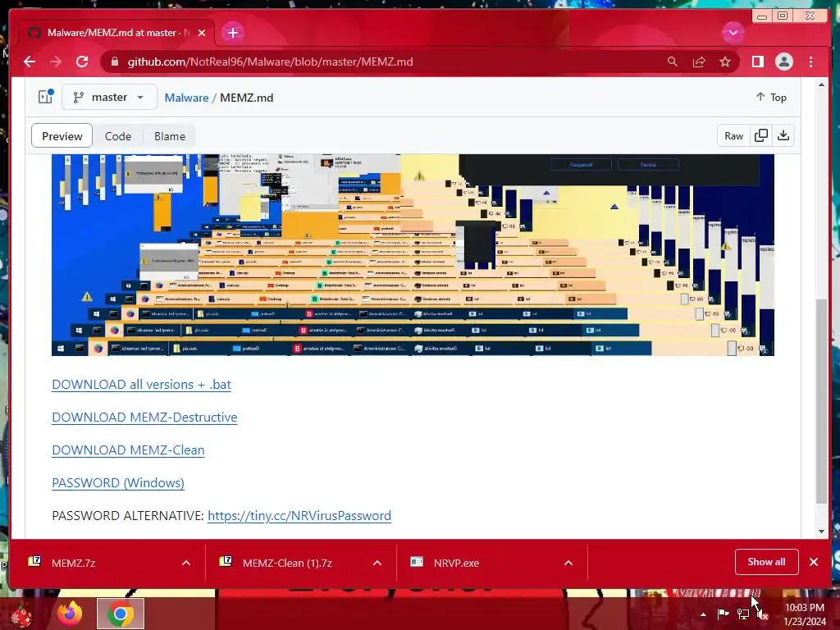840x630 pixels.
Task: Close the Malware/MEMZ.md tab
Action: (x=202, y=33)
